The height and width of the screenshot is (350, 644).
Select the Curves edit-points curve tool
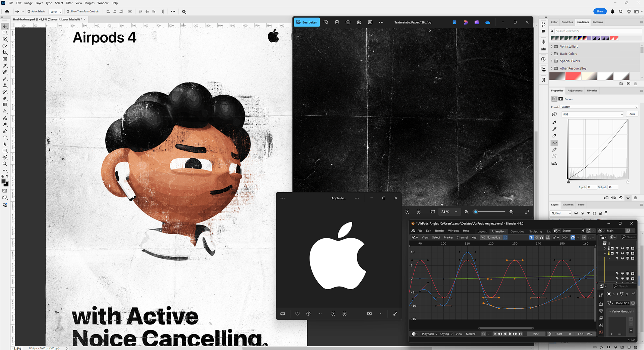pyautogui.click(x=554, y=143)
